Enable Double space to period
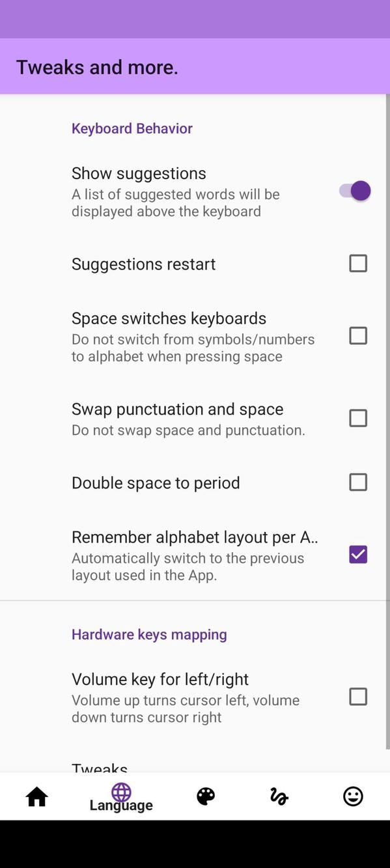This screenshot has width=390, height=868. (x=358, y=482)
